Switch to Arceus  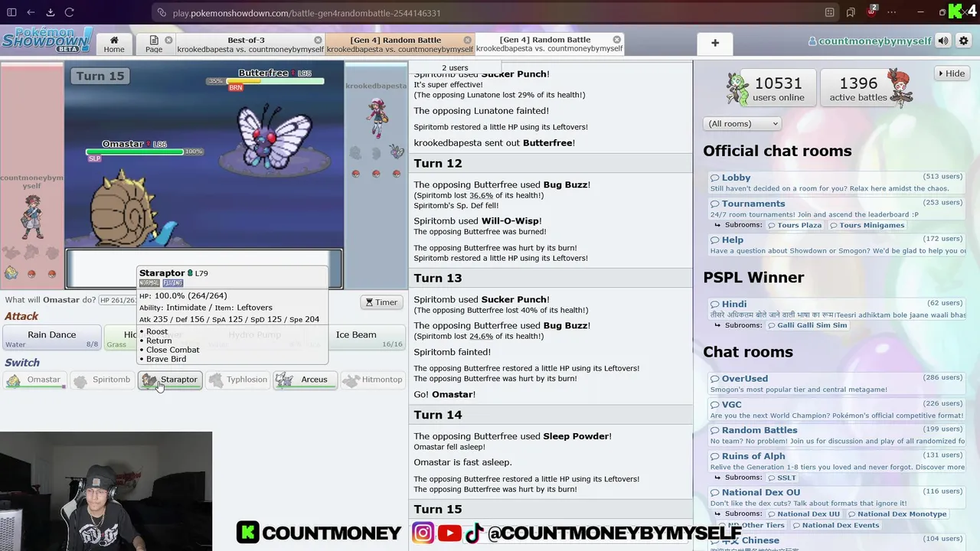pos(305,380)
